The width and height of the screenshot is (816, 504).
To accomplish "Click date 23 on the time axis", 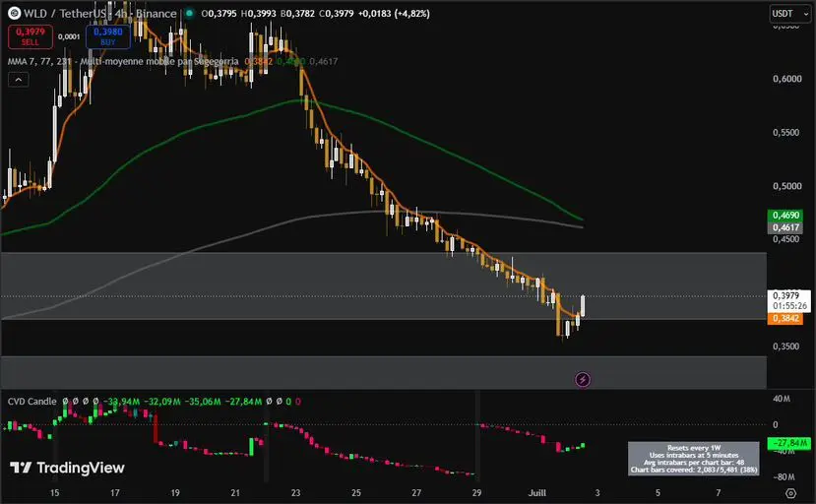I will click(295, 492).
